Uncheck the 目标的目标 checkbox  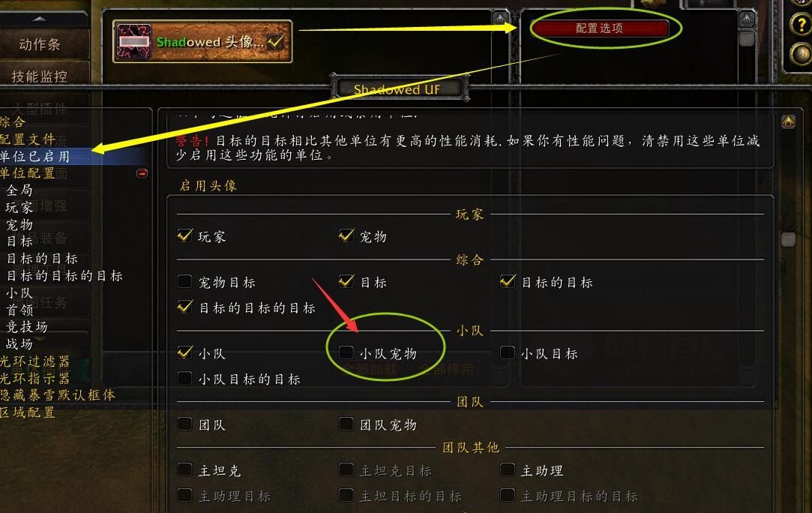(508, 282)
